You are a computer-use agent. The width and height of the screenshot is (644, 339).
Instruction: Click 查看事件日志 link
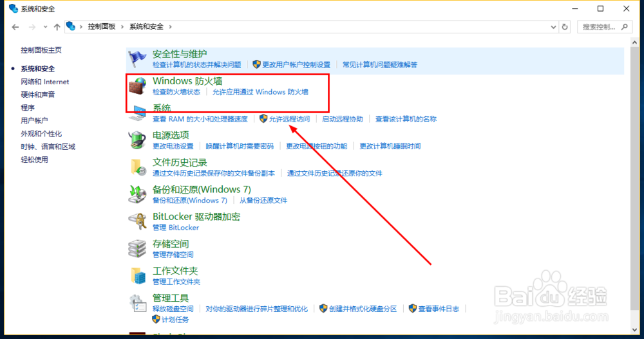[439, 309]
